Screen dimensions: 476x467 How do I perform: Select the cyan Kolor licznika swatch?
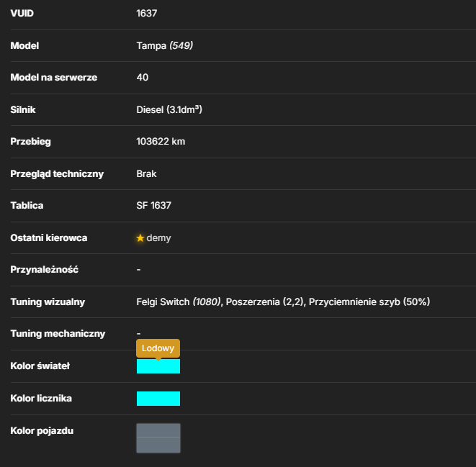158,399
